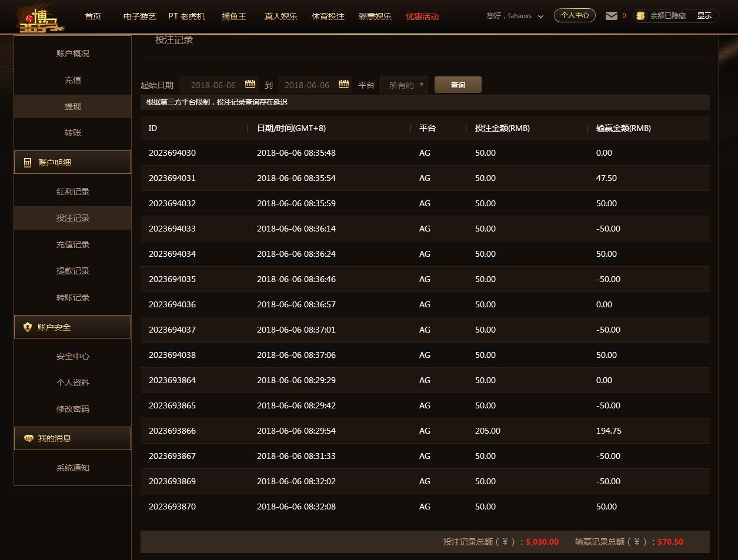
Task: Open 捕鱼王 menu
Action: pos(233,16)
